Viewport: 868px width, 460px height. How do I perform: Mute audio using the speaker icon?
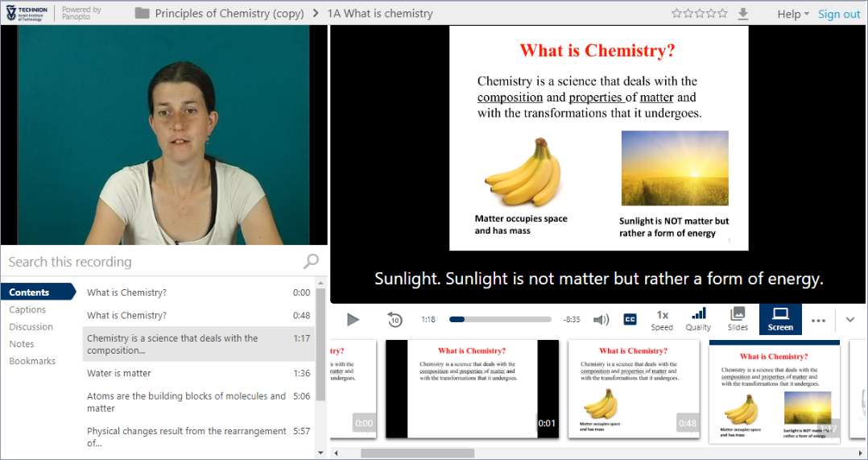(x=601, y=319)
